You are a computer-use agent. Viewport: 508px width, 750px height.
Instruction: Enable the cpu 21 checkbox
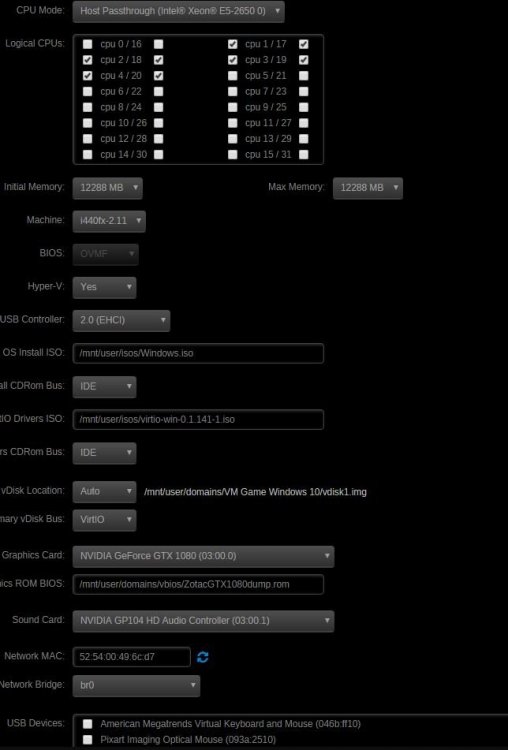303,76
